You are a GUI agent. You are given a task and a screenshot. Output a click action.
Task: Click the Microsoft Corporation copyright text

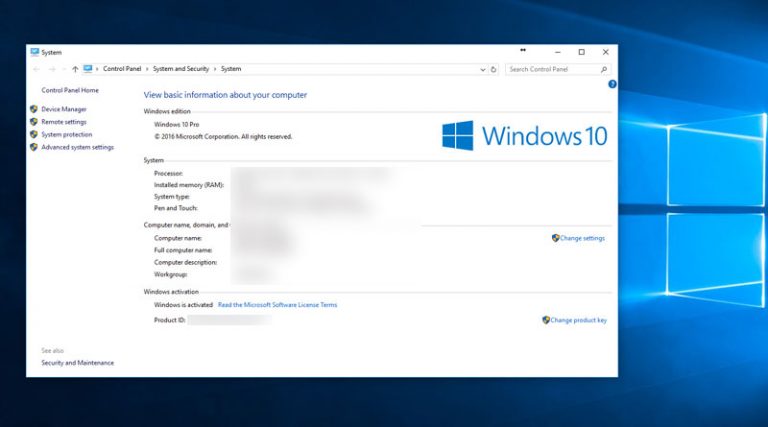point(223,137)
